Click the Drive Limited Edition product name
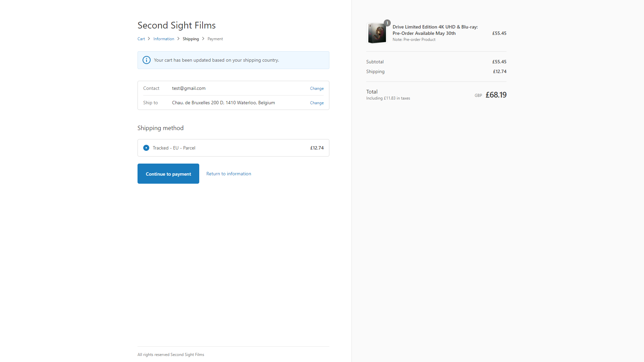644x362 pixels. 435,30
